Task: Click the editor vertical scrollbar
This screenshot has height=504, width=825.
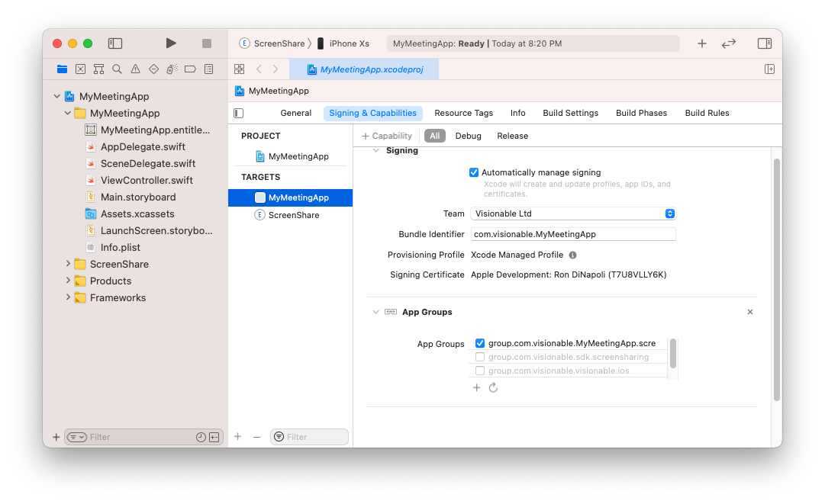Action: tap(777, 280)
